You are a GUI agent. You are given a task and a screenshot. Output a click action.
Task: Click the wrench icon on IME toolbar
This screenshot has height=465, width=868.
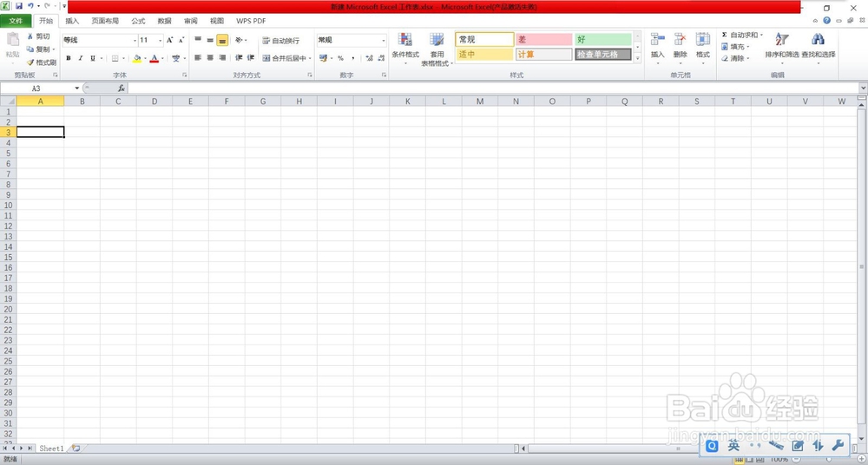(837, 446)
